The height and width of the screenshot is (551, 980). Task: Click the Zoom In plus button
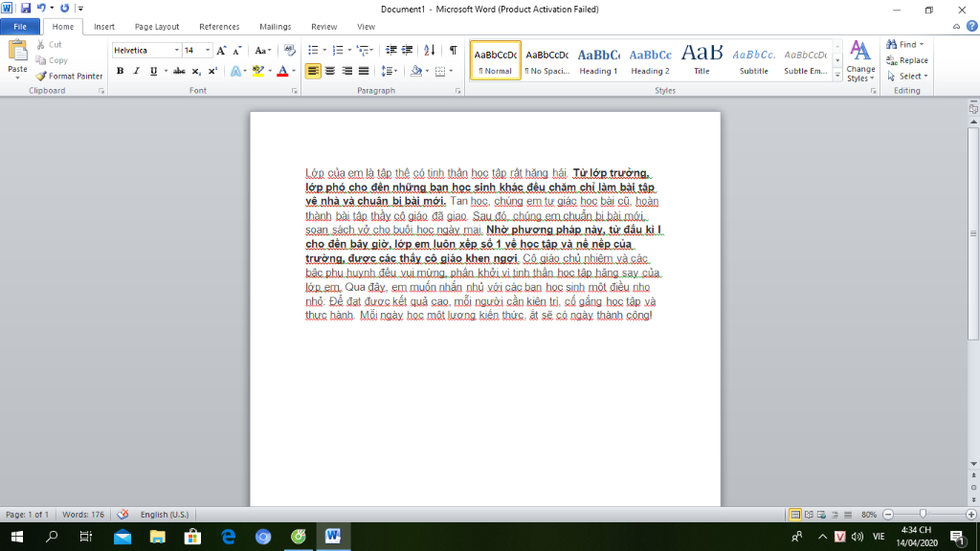pos(970,514)
